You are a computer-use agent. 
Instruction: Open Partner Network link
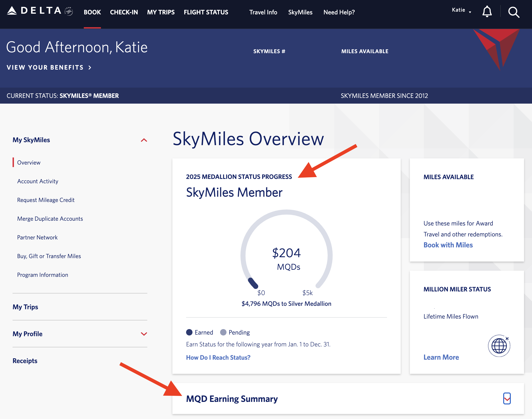[37, 237]
